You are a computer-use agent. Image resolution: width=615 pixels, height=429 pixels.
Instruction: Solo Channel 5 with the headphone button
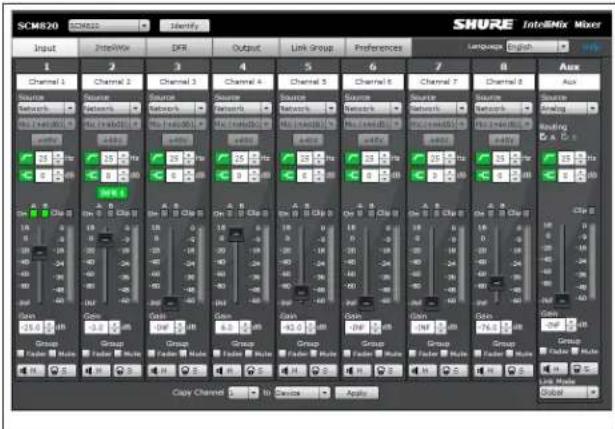tap(324, 370)
